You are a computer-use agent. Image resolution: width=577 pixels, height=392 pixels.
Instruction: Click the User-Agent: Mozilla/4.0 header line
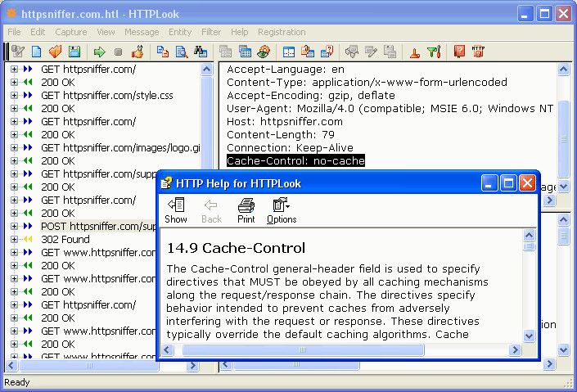[390, 109]
